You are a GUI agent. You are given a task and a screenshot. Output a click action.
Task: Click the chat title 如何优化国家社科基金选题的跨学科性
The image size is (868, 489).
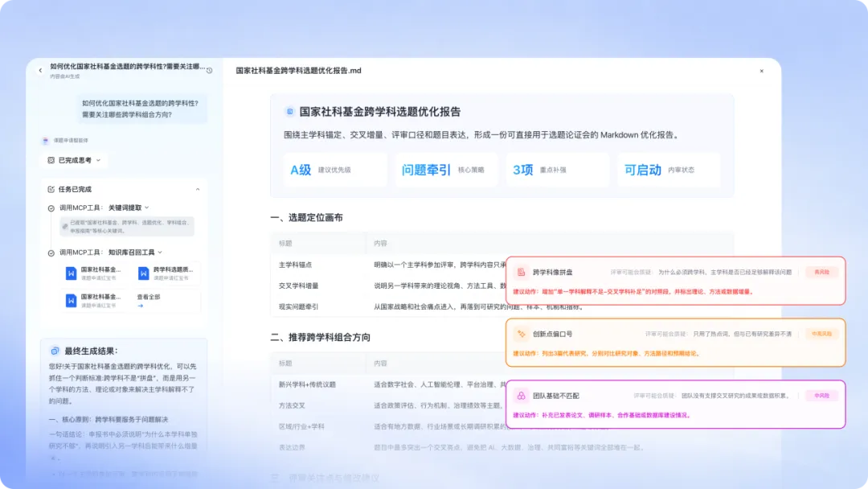[x=127, y=67]
